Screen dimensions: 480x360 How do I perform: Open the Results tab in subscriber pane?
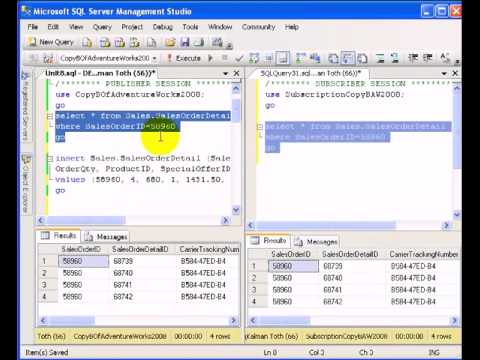[269, 240]
